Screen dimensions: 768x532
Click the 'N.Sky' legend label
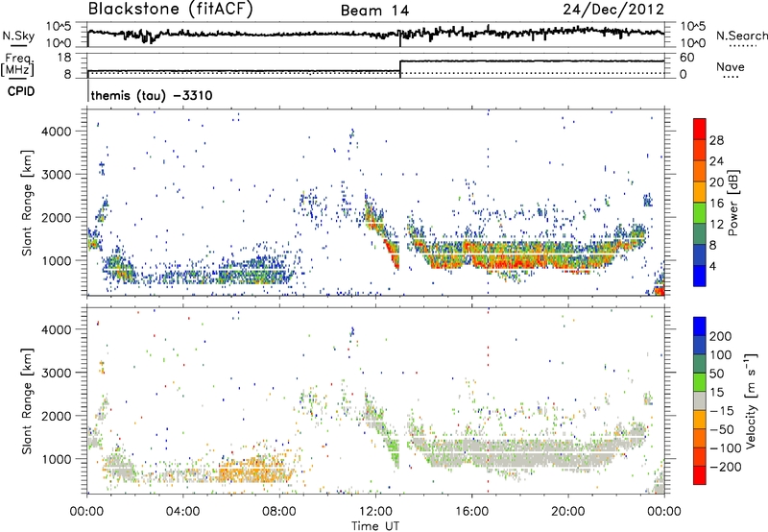click(18, 36)
